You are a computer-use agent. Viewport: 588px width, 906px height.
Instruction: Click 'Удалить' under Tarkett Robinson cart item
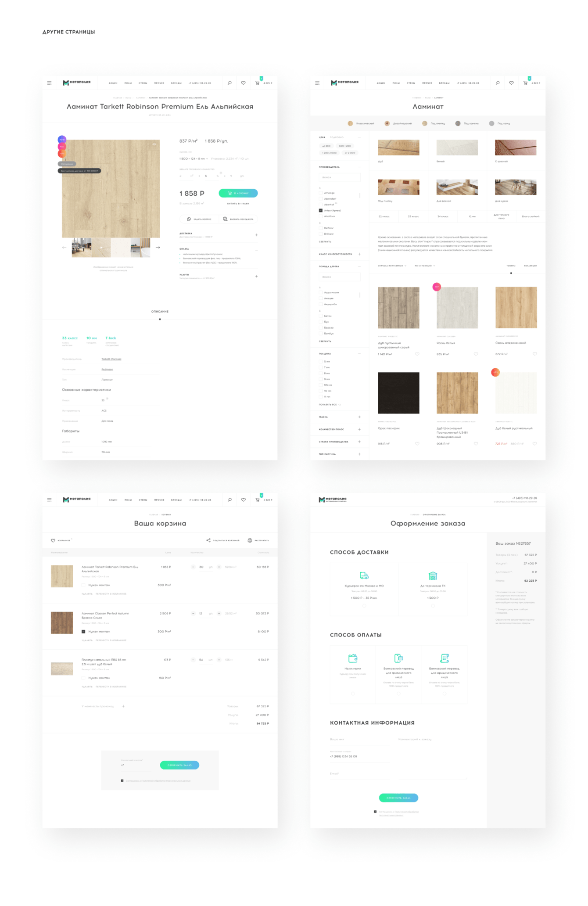tap(87, 594)
